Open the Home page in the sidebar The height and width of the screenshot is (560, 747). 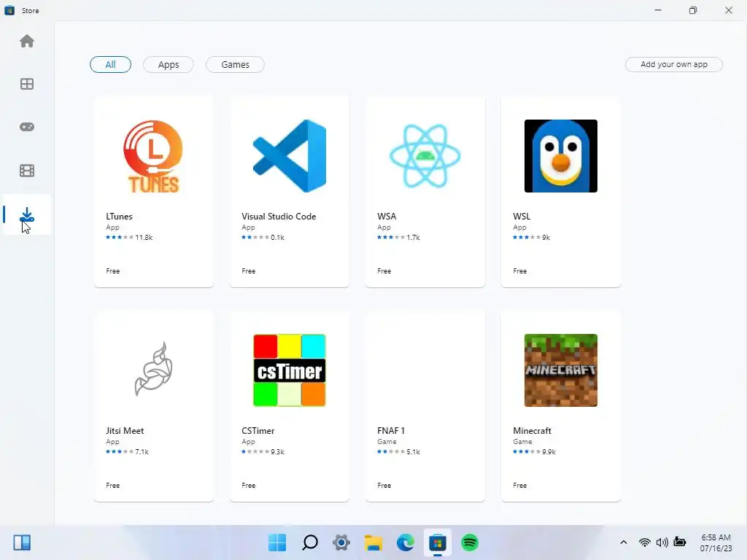pyautogui.click(x=27, y=42)
